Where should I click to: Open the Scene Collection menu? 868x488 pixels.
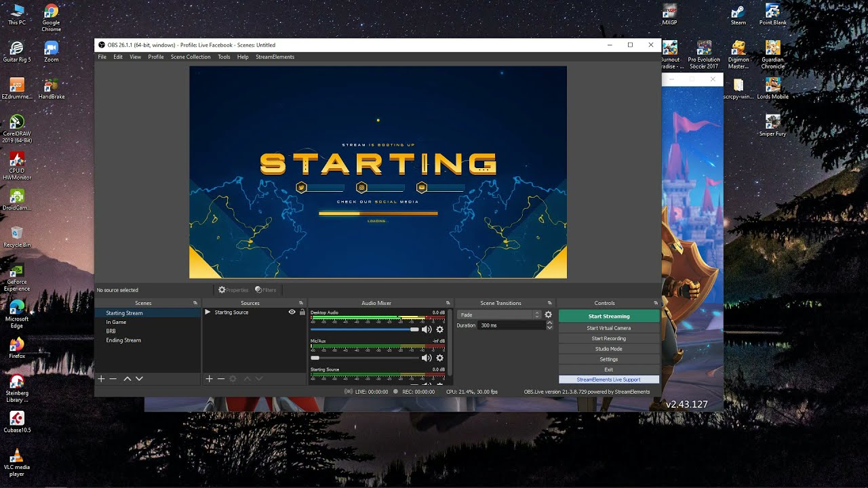191,57
